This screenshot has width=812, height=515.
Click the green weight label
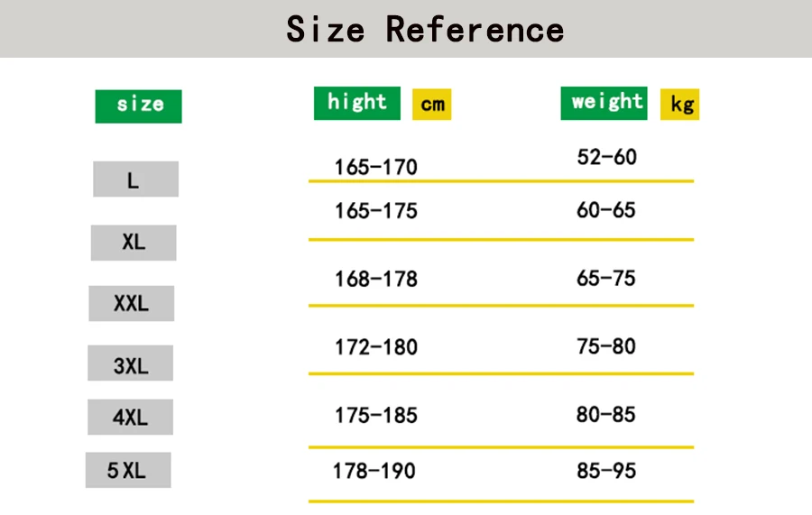[x=604, y=103]
